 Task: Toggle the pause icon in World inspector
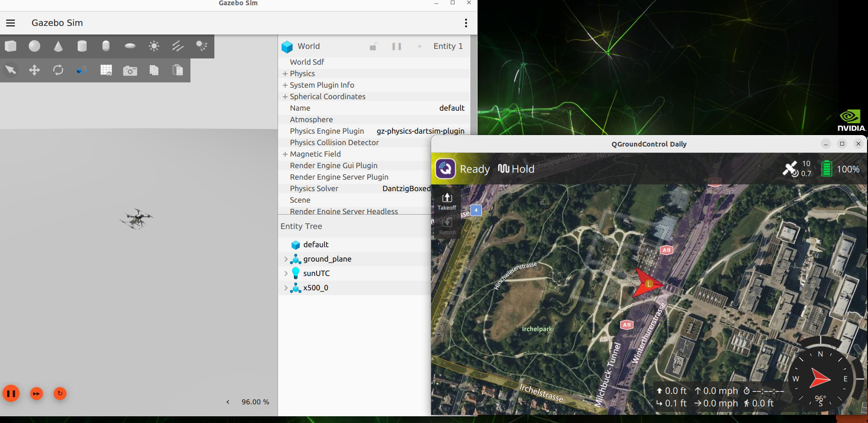coord(397,46)
